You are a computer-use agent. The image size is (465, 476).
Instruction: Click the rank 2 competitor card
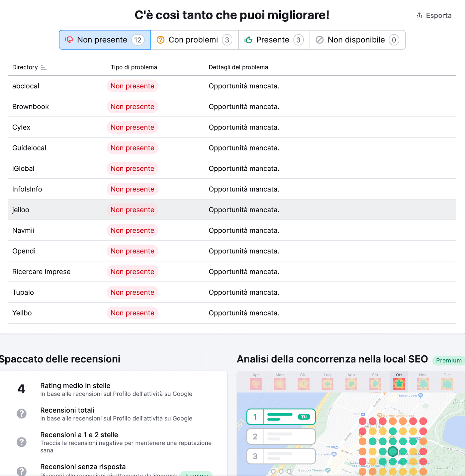pyautogui.click(x=281, y=436)
